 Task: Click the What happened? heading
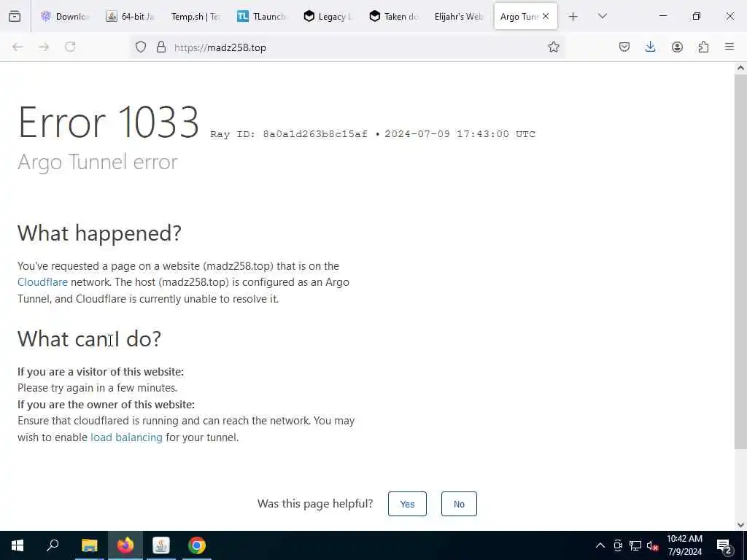coord(99,233)
